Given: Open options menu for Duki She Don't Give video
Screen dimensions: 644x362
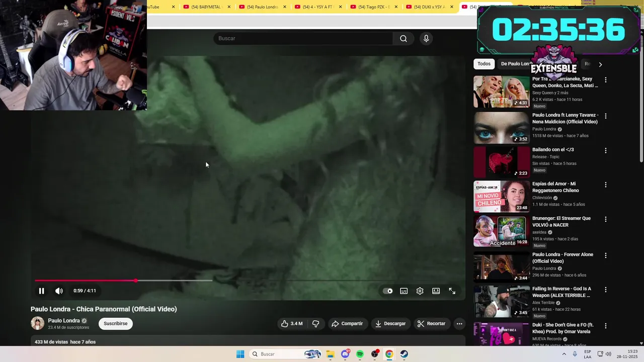Looking at the screenshot, I should click(605, 326).
